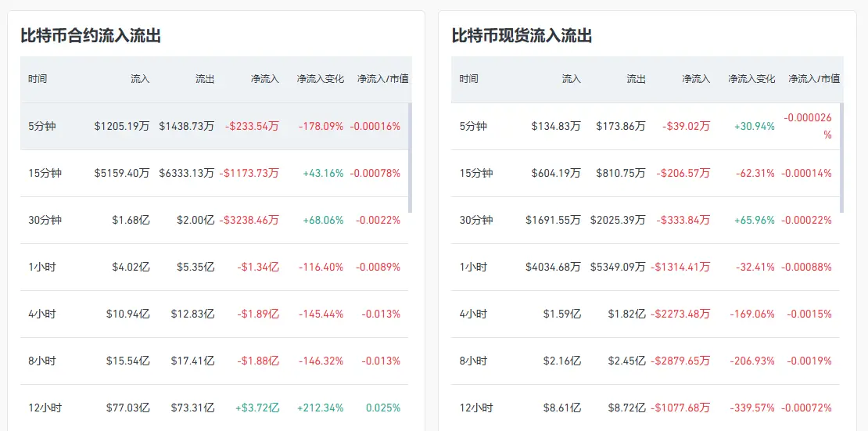
Task: Click contract 12小时 outflow $73.31亿
Action: pos(192,408)
